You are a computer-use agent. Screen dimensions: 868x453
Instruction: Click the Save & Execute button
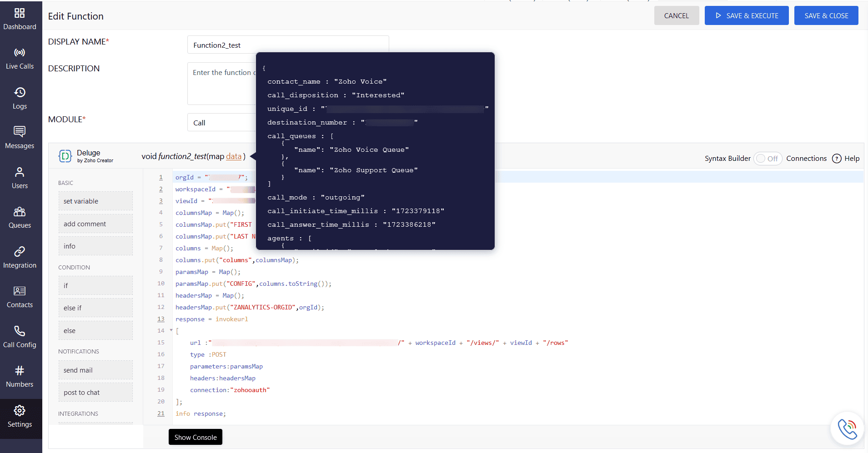click(746, 16)
